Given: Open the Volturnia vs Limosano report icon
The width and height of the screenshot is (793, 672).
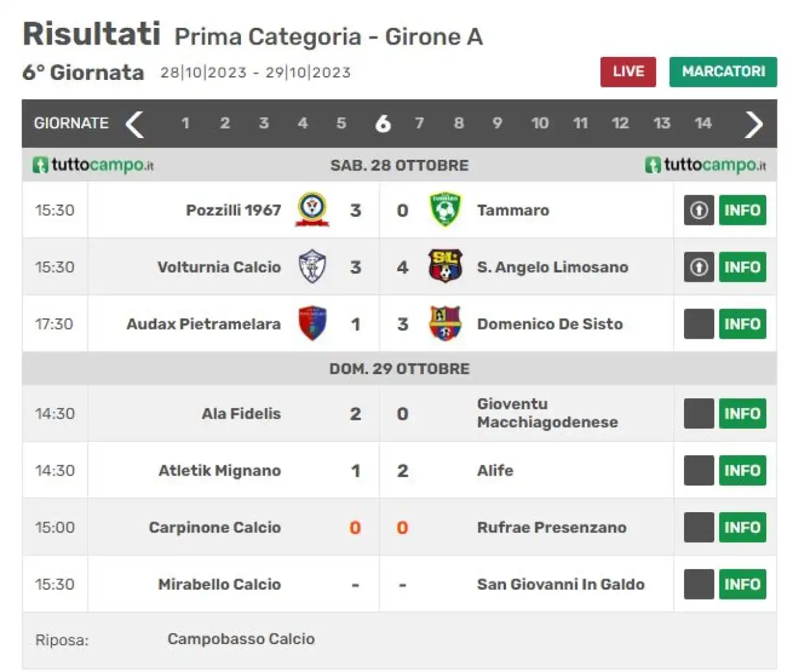Looking at the screenshot, I should click(x=699, y=267).
